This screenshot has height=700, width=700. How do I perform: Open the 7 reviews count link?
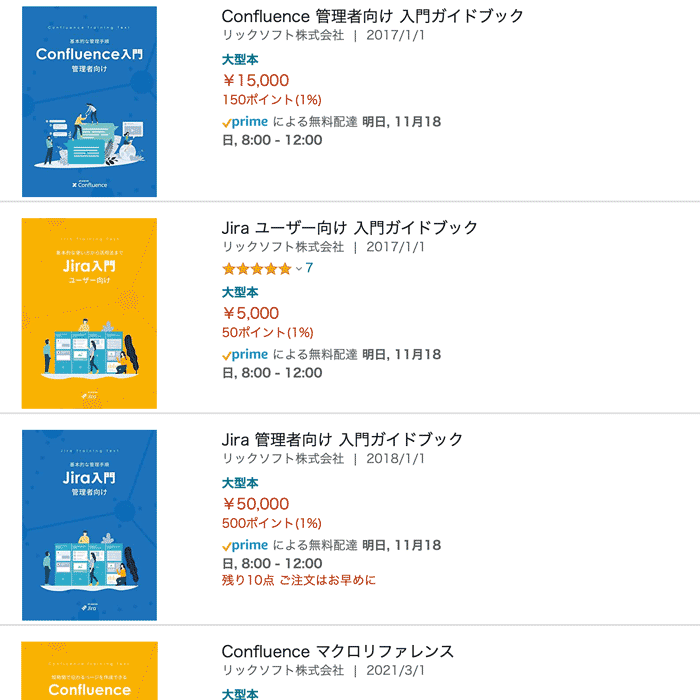(309, 268)
